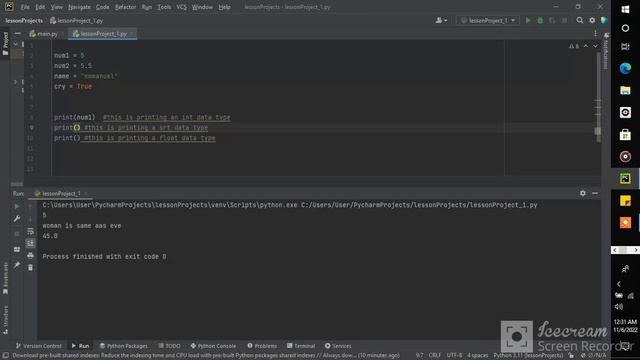Jump to next highlighted warning arrow

point(595,46)
